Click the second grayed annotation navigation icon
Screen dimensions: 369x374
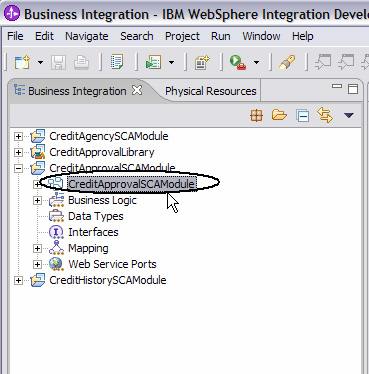(346, 62)
